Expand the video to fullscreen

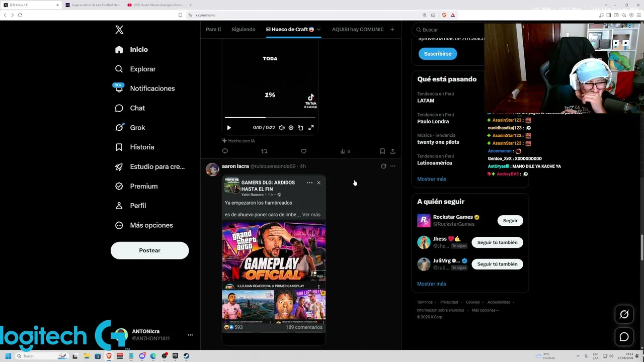(x=311, y=128)
